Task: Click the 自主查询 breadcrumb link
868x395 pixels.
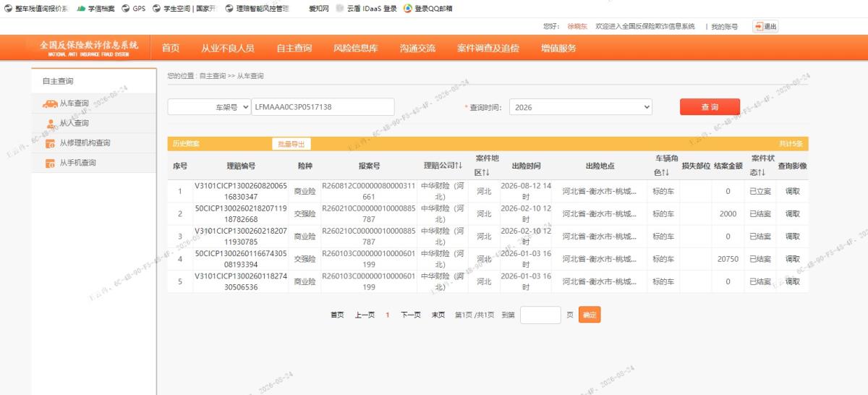Action: click(213, 76)
